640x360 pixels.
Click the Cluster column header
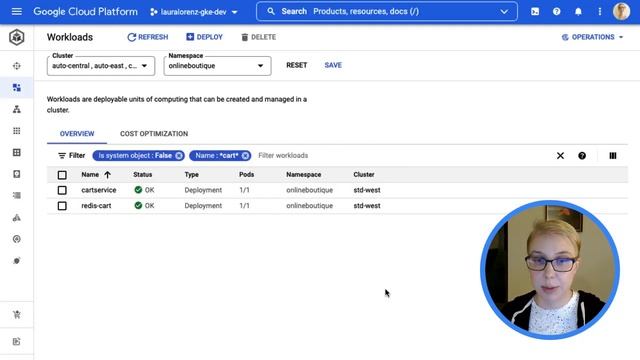tap(364, 175)
